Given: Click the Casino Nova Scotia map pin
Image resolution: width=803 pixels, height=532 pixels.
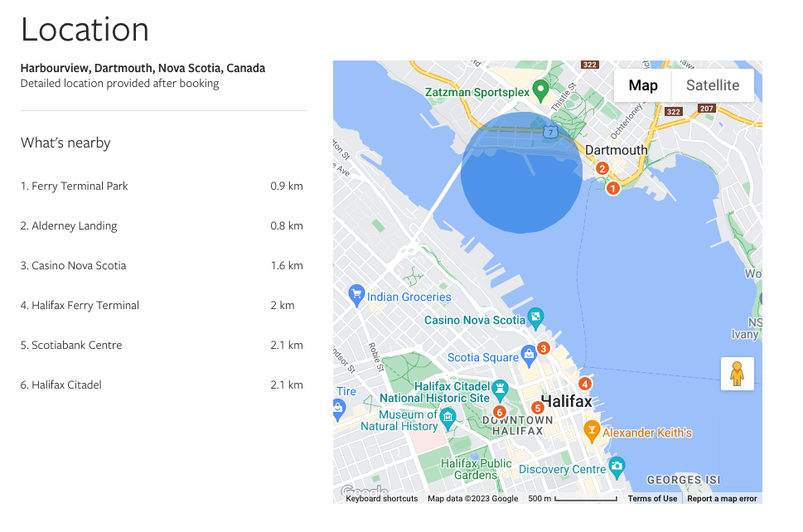Looking at the screenshot, I should click(535, 318).
